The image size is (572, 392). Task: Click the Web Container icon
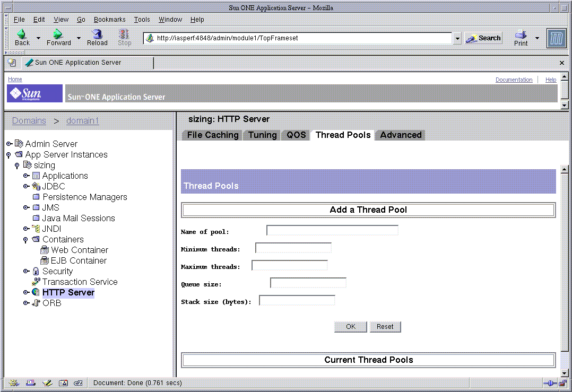click(x=45, y=250)
